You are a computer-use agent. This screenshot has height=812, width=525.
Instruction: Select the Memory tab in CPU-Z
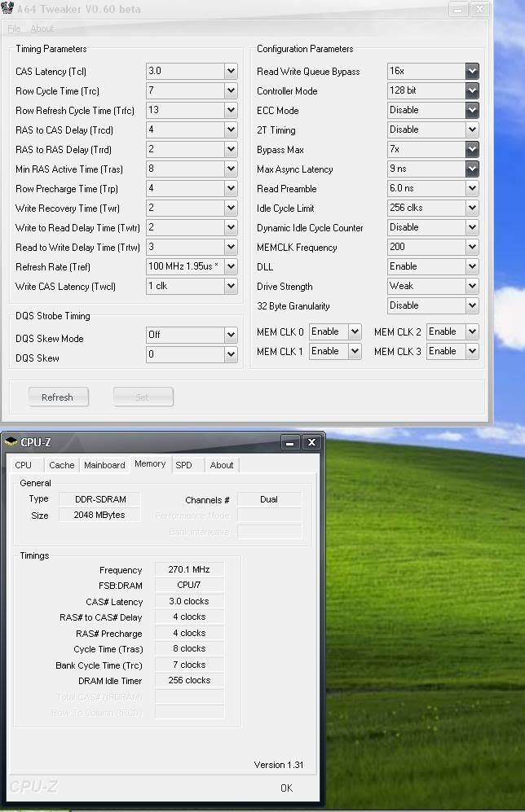(150, 464)
